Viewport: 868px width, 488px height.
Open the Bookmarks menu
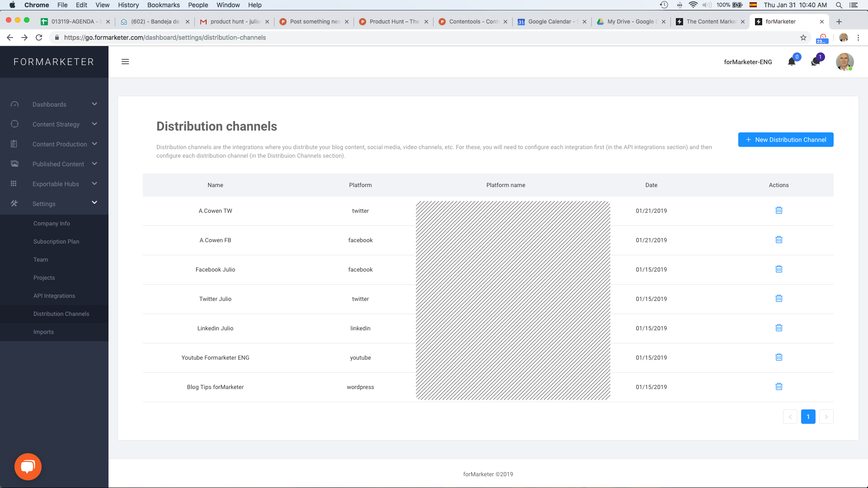point(163,5)
